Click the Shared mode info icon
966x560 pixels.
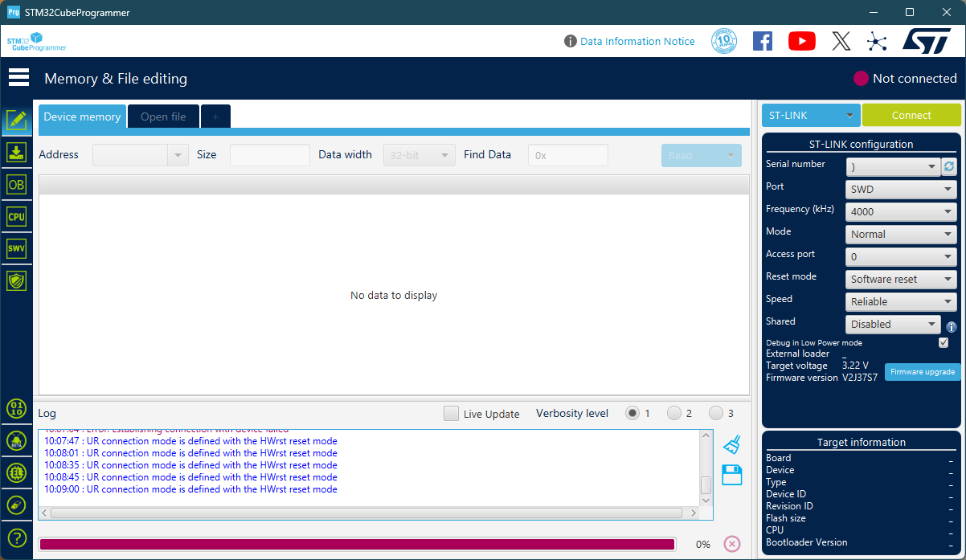coord(952,327)
